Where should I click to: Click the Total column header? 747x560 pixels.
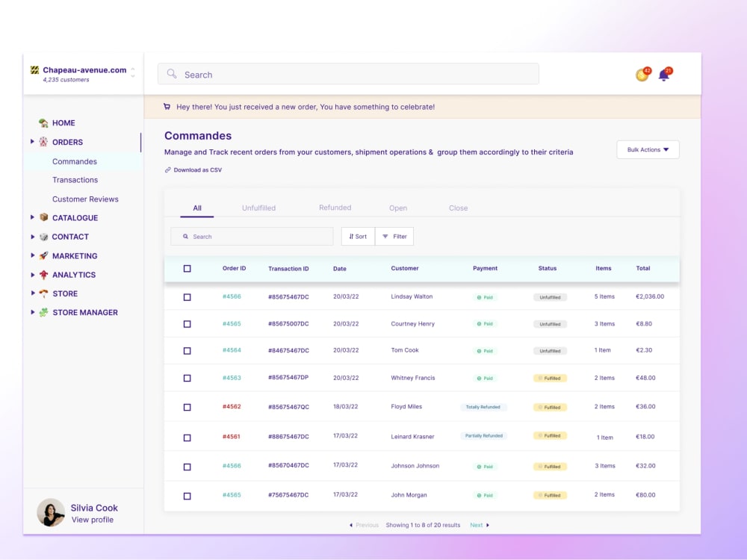pos(643,268)
